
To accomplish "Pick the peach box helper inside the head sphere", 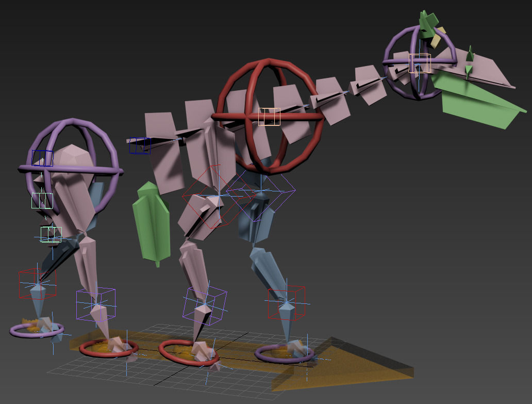I will 420,63.
